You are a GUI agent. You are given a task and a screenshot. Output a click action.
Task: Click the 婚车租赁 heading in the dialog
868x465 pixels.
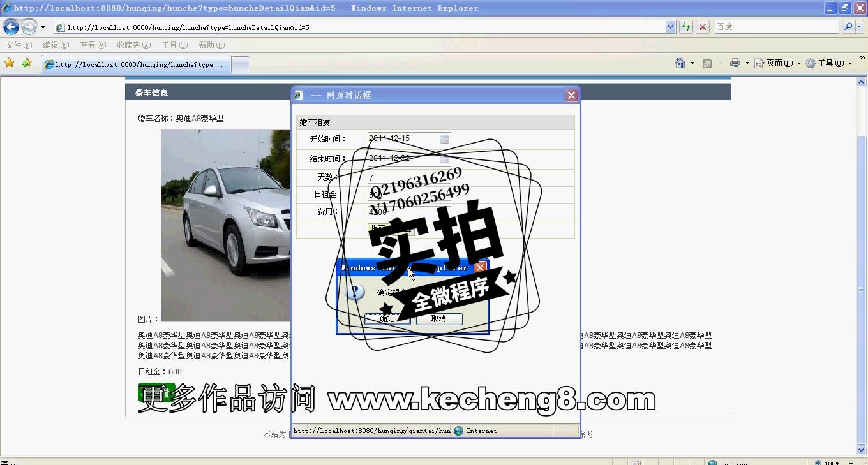[315, 122]
